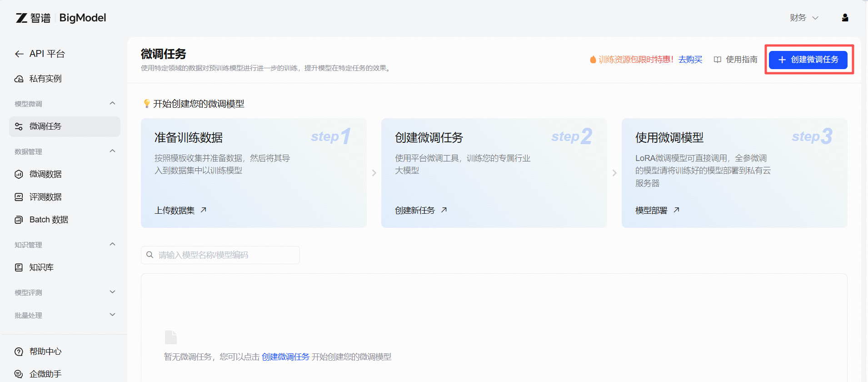
Task: Open the 使用指南 guide link
Action: point(736,60)
